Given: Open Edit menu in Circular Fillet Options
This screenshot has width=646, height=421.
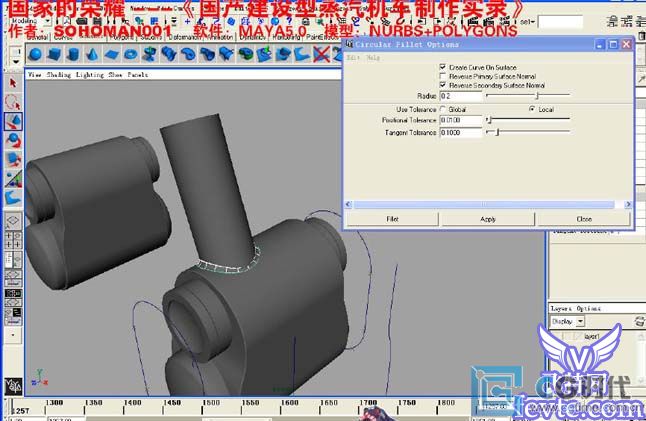Looking at the screenshot, I should (x=353, y=58).
